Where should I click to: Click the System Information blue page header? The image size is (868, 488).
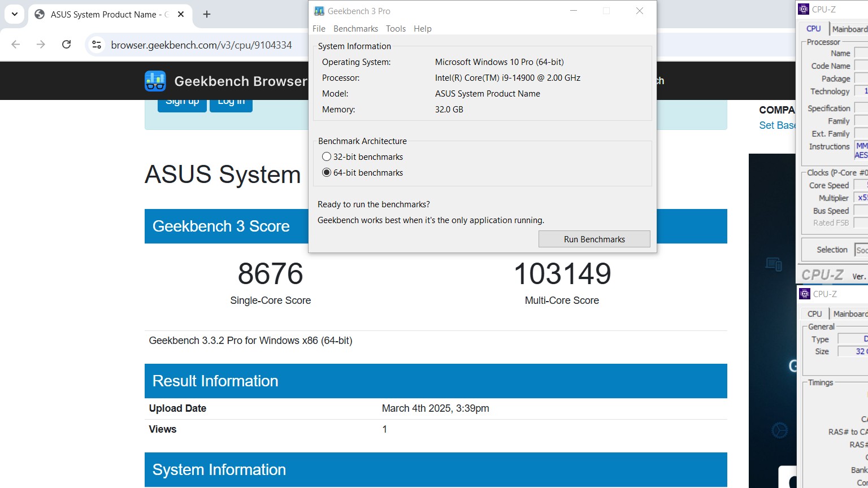coord(436,469)
